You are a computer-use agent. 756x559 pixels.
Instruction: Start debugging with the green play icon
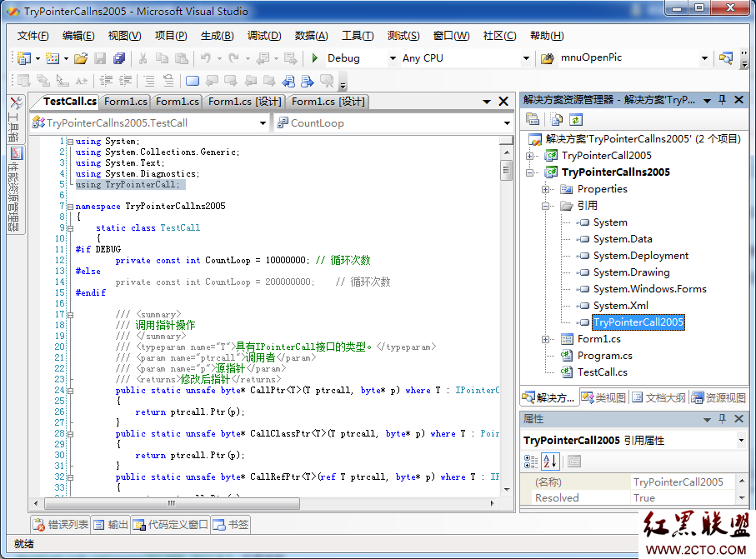pos(315,58)
